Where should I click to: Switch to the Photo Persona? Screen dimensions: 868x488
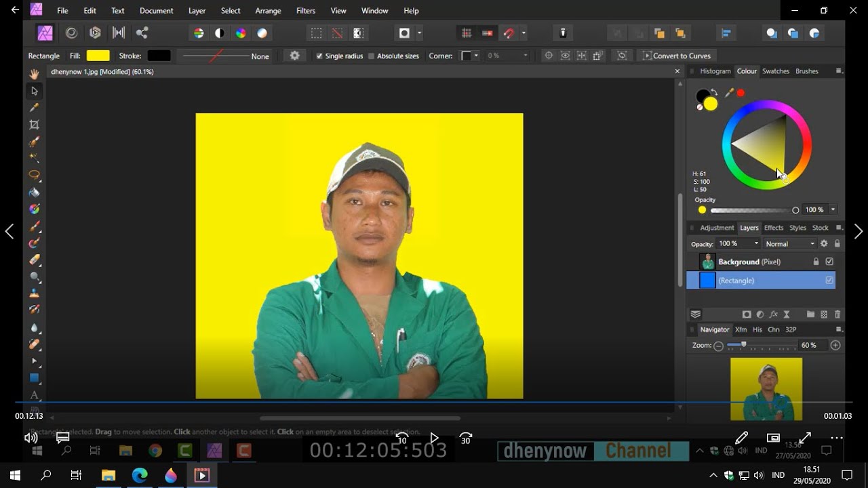pos(45,33)
